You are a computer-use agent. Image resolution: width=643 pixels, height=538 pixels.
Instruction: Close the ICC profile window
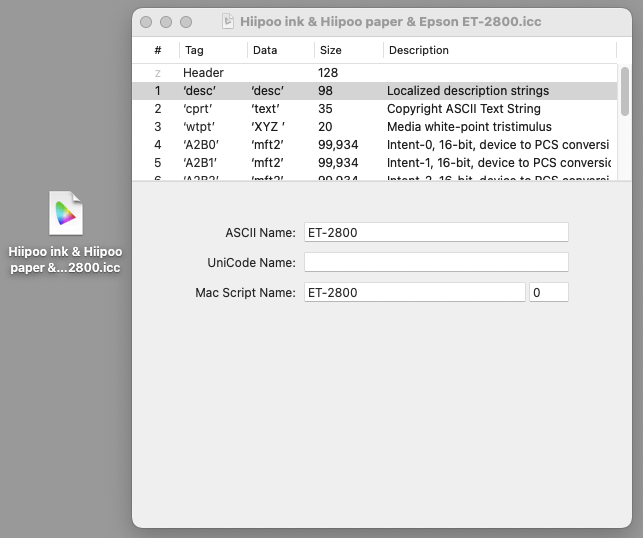tap(146, 22)
